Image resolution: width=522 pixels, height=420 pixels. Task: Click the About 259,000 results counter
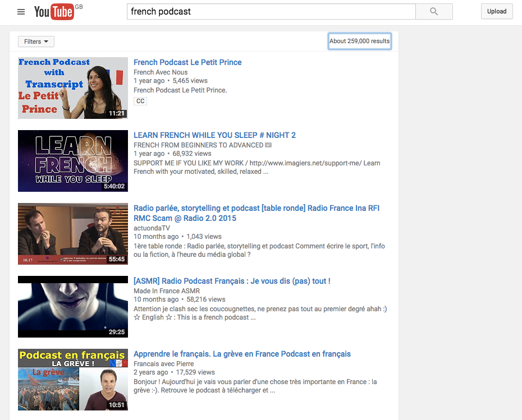(x=359, y=41)
